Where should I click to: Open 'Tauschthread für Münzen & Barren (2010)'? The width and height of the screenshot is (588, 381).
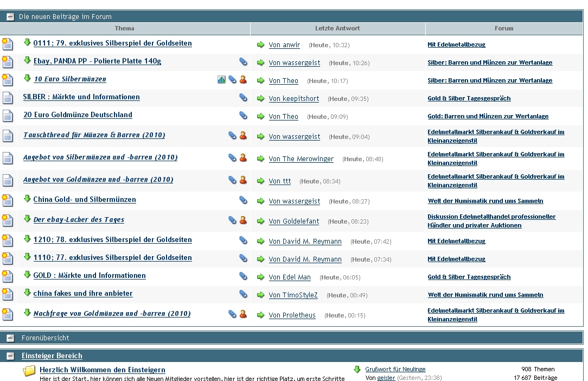94,135
